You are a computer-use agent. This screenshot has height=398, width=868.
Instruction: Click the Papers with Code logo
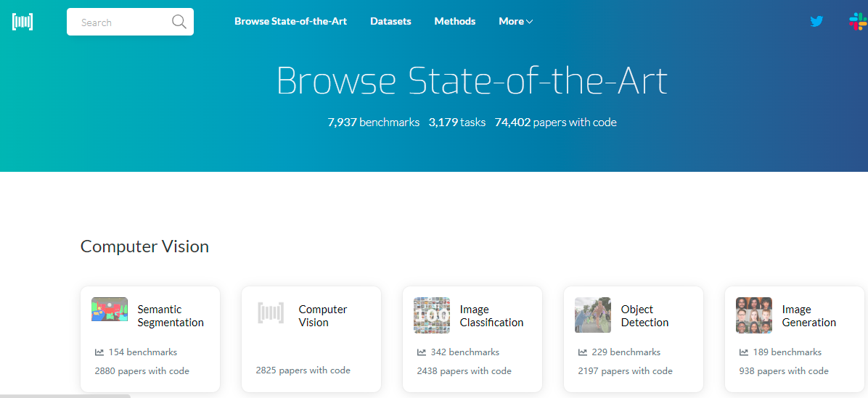22,22
